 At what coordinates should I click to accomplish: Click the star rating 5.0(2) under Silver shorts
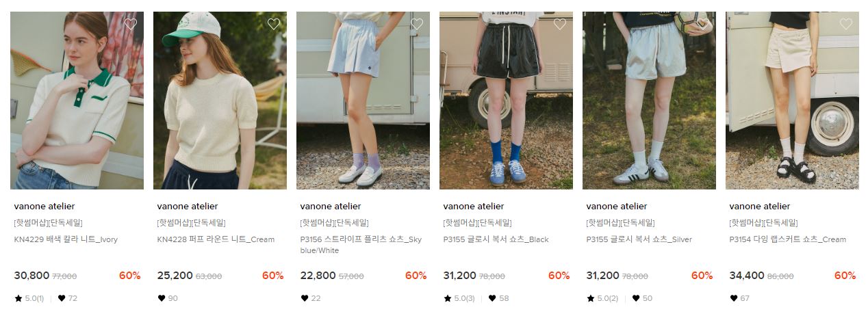click(602, 298)
